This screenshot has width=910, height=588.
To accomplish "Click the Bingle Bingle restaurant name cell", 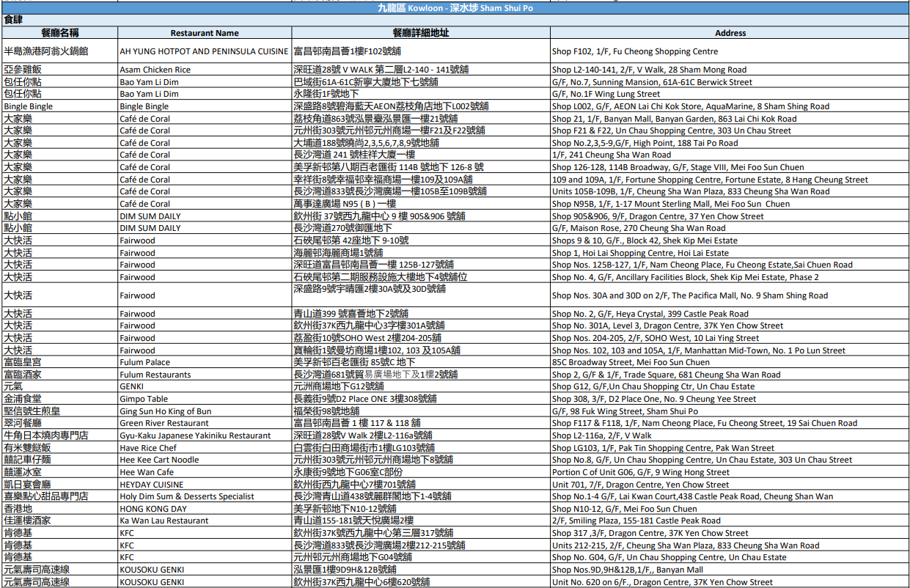I will (205, 106).
